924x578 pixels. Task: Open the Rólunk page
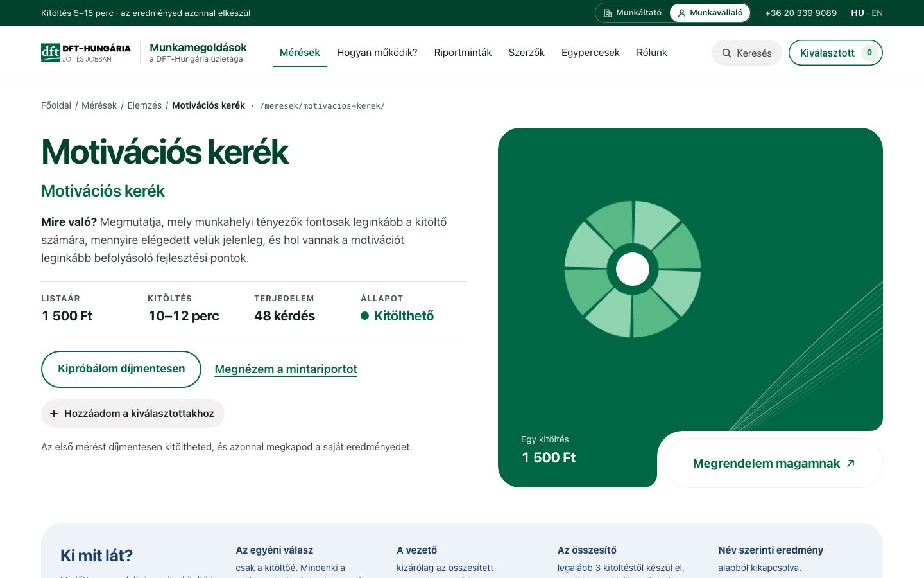(x=652, y=53)
